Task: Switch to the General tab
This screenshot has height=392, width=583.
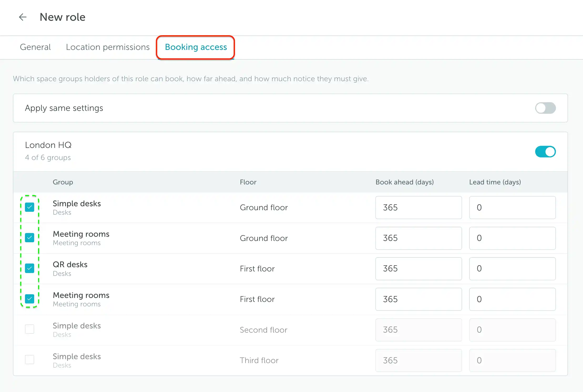Action: [x=35, y=47]
